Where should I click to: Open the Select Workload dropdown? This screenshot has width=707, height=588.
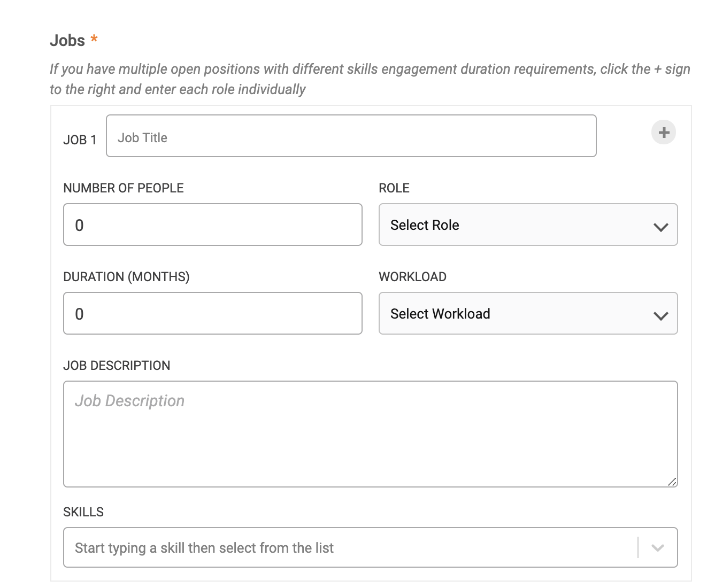coord(528,313)
